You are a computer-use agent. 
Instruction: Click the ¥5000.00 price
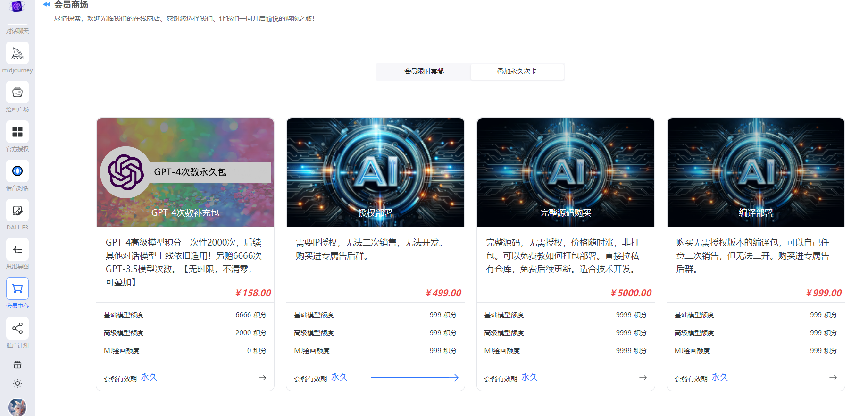pyautogui.click(x=631, y=293)
